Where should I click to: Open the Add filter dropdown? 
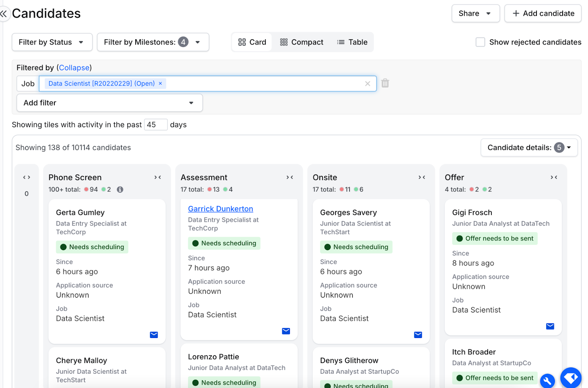[110, 103]
